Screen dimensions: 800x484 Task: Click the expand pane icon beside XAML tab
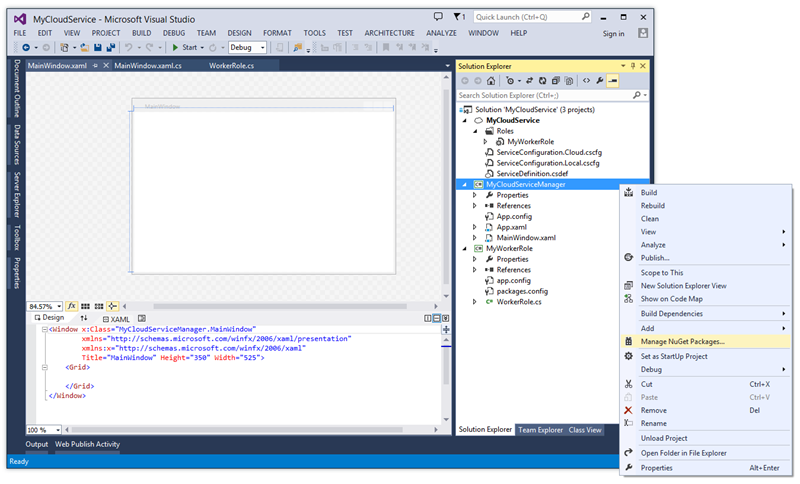click(x=142, y=318)
